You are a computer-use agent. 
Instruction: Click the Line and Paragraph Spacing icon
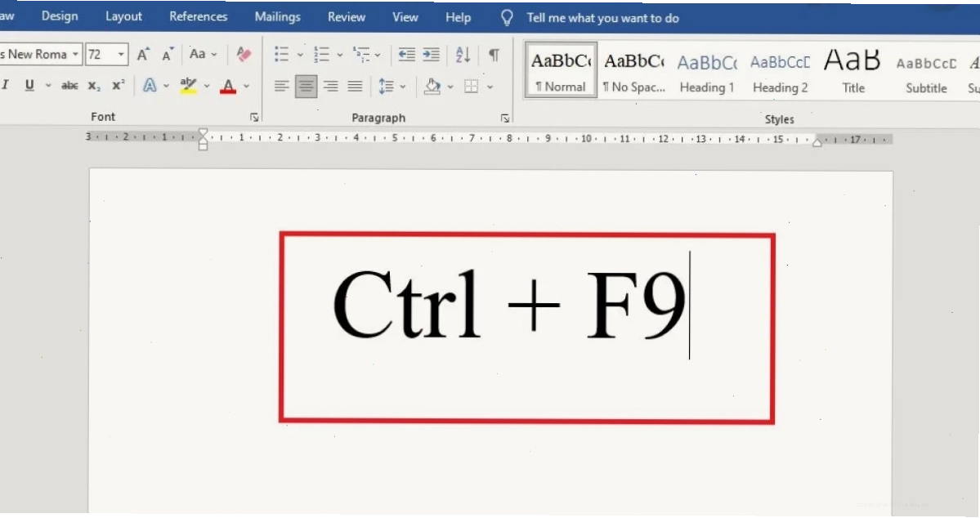click(387, 87)
